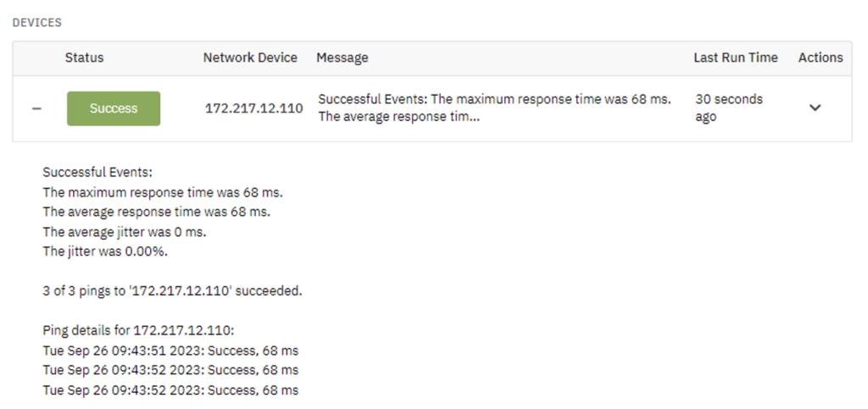Click the '3 of 3 pings succeeded' line
The width and height of the screenshot is (868, 409).
(173, 291)
